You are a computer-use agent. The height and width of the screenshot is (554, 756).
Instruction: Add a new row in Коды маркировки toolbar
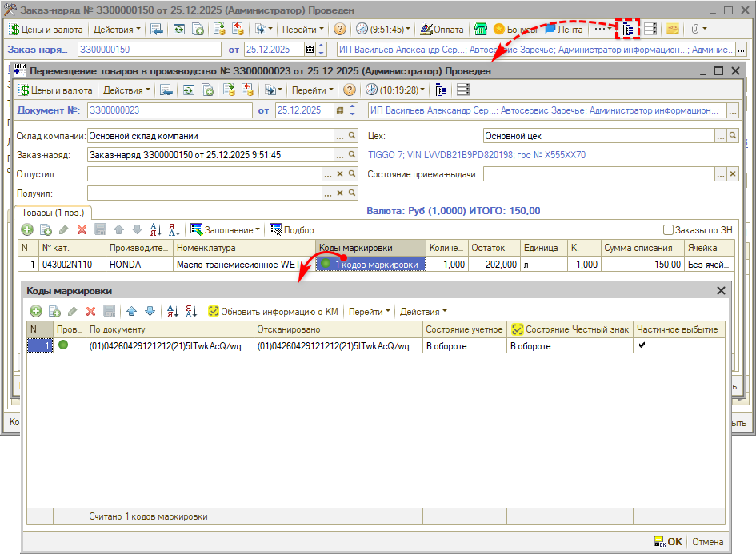[x=36, y=312]
